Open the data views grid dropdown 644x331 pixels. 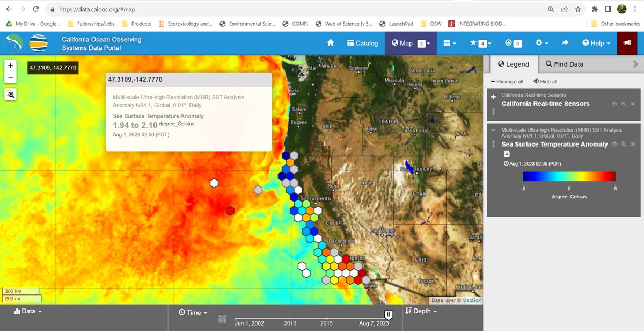click(450, 43)
